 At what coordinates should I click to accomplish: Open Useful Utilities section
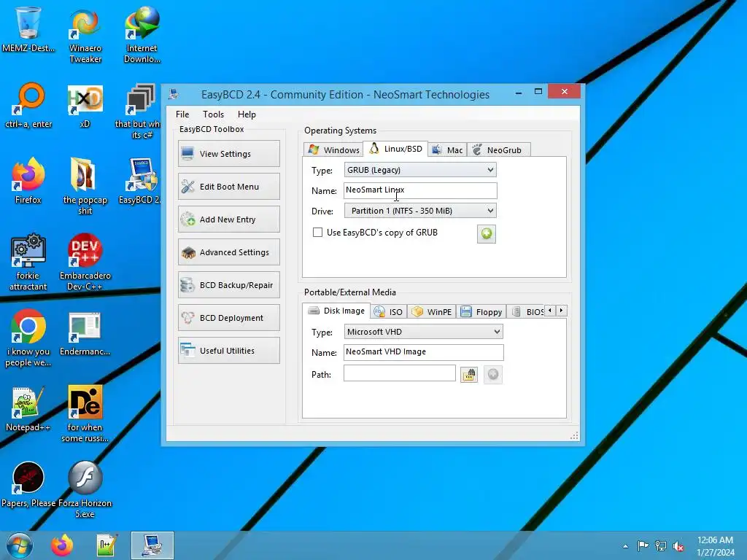pos(228,351)
